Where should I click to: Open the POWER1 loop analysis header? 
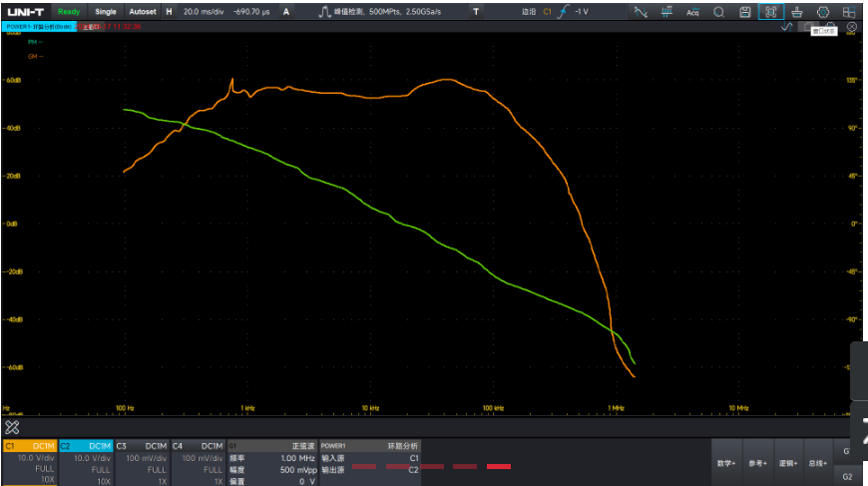[370, 446]
